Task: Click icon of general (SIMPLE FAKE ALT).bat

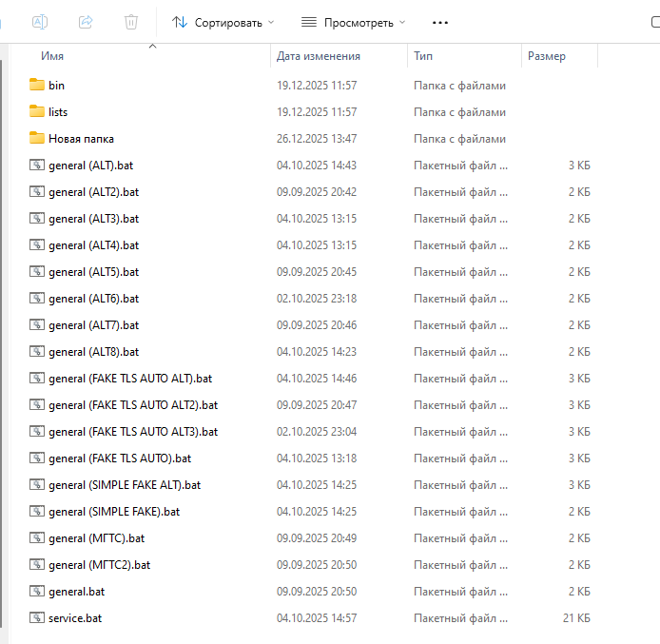Action: click(x=37, y=484)
